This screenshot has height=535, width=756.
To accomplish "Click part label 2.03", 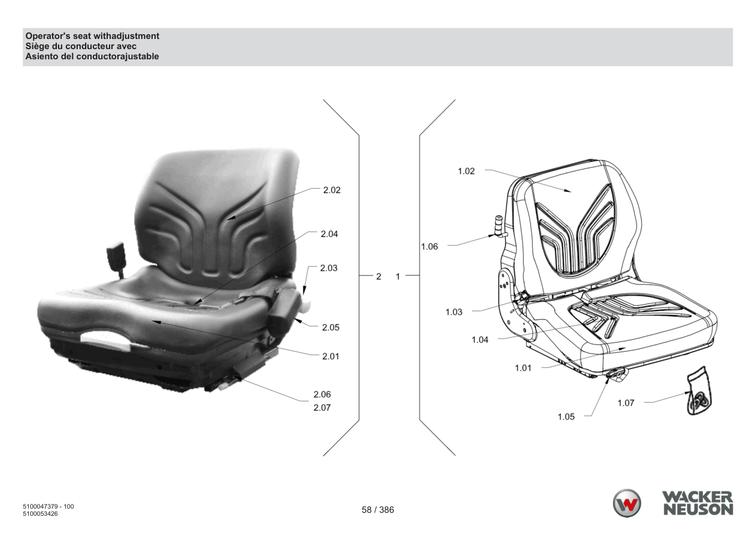I will pos(329,268).
